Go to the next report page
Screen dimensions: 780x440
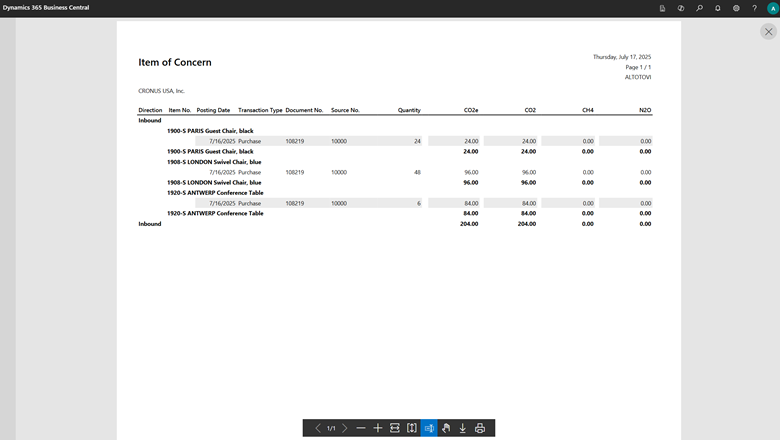[345, 428]
